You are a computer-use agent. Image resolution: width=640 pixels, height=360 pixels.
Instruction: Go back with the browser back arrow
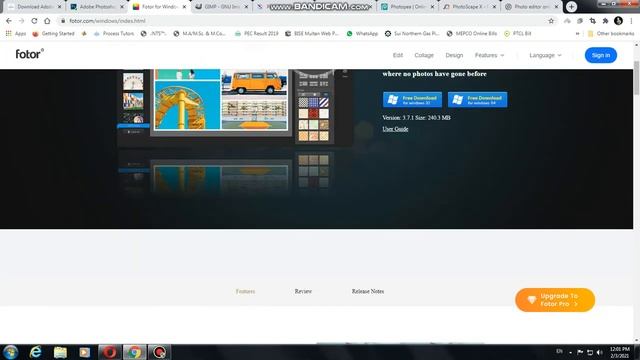[x=9, y=21]
